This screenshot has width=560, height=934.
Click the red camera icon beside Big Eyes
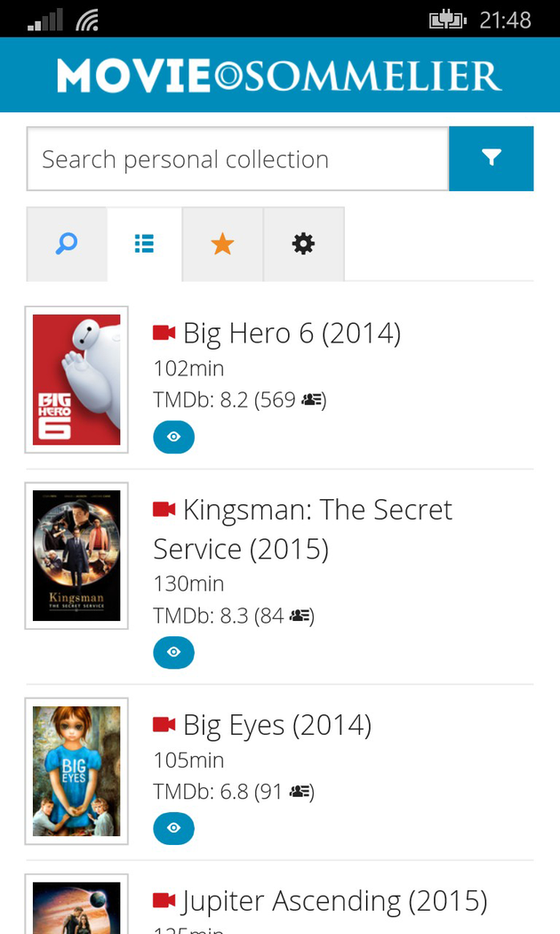[x=164, y=724]
